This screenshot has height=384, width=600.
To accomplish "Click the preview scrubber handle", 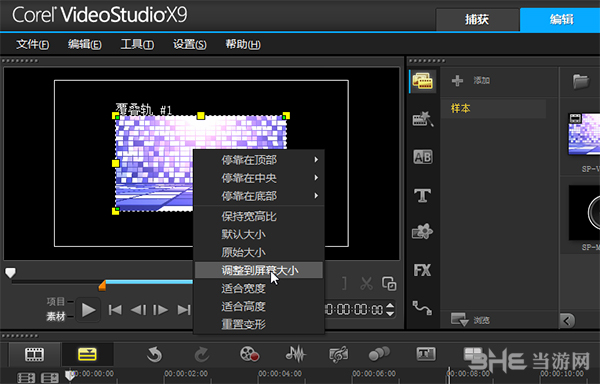I will coord(10,273).
